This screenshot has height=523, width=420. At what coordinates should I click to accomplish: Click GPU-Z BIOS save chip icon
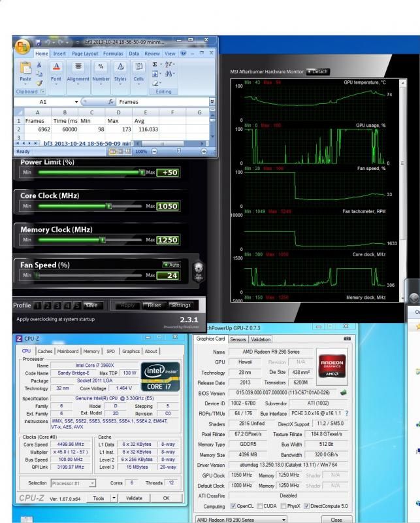[343, 393]
